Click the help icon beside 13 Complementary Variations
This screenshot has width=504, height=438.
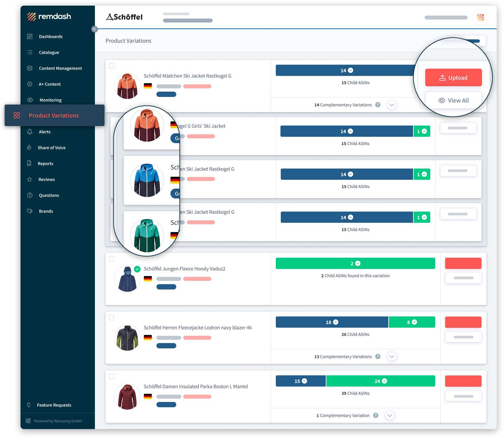(x=378, y=357)
